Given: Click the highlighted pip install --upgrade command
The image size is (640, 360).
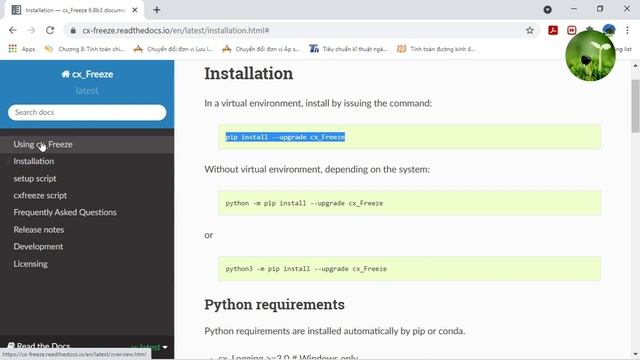Looking at the screenshot, I should click(x=285, y=137).
